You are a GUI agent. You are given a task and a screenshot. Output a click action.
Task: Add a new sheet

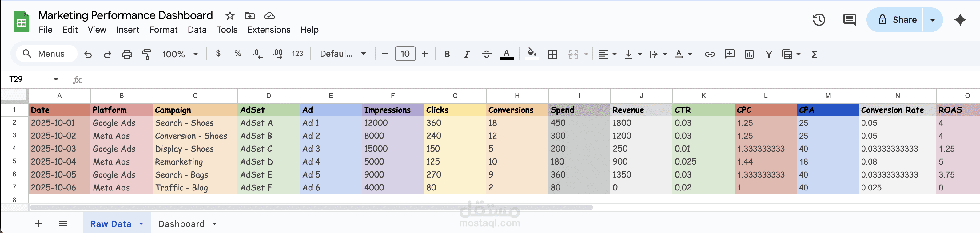tap(38, 223)
